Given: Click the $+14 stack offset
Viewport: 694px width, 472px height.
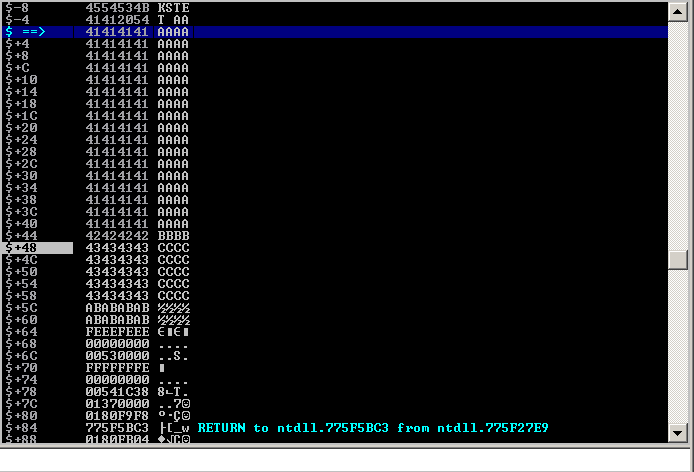Looking at the screenshot, I should pyautogui.click(x=22, y=92).
